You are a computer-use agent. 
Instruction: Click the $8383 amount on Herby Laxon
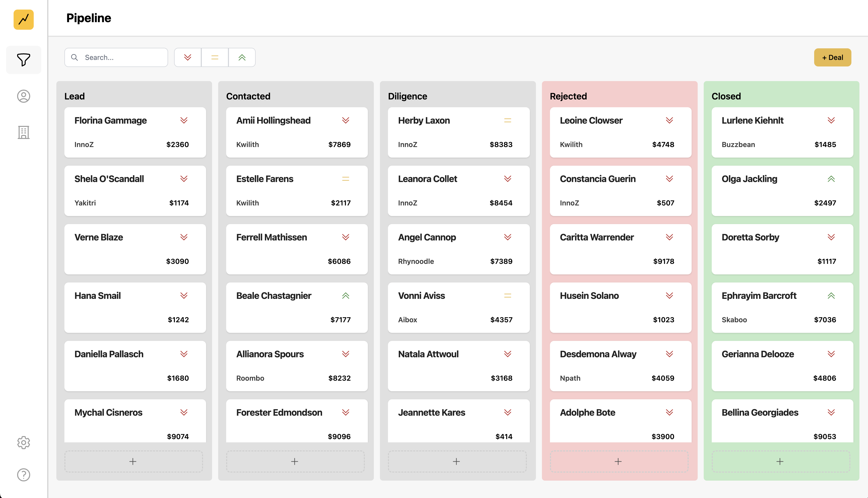501,145
